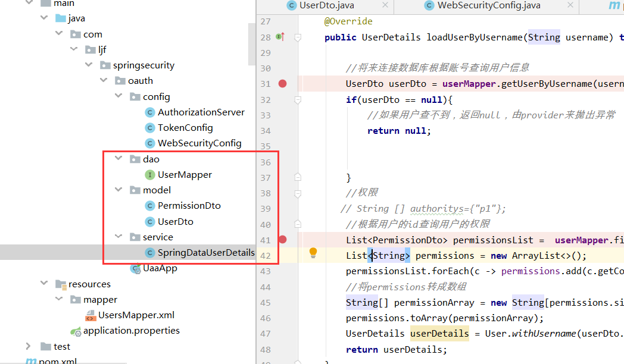Click the mapper folder icon
This screenshot has height=364, width=624.
point(75,300)
